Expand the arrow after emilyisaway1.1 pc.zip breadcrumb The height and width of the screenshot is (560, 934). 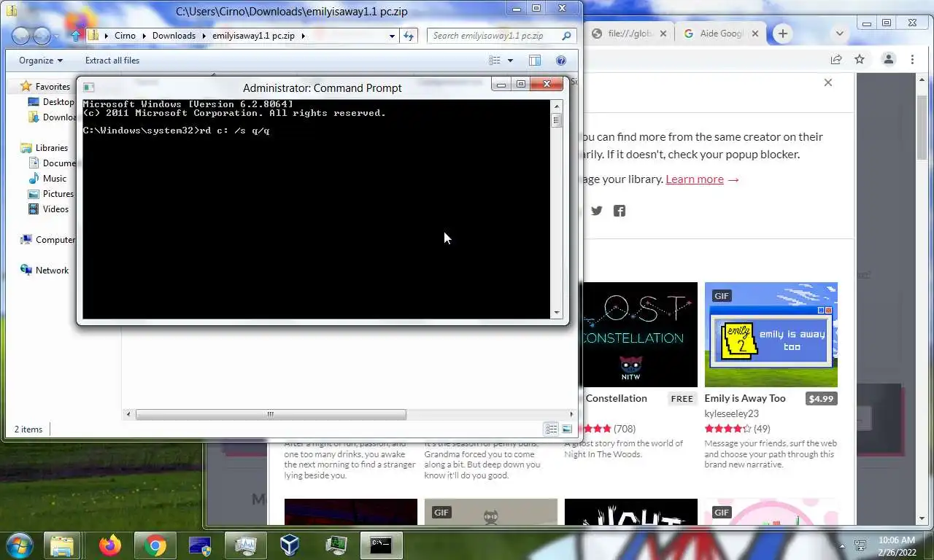[x=303, y=36]
